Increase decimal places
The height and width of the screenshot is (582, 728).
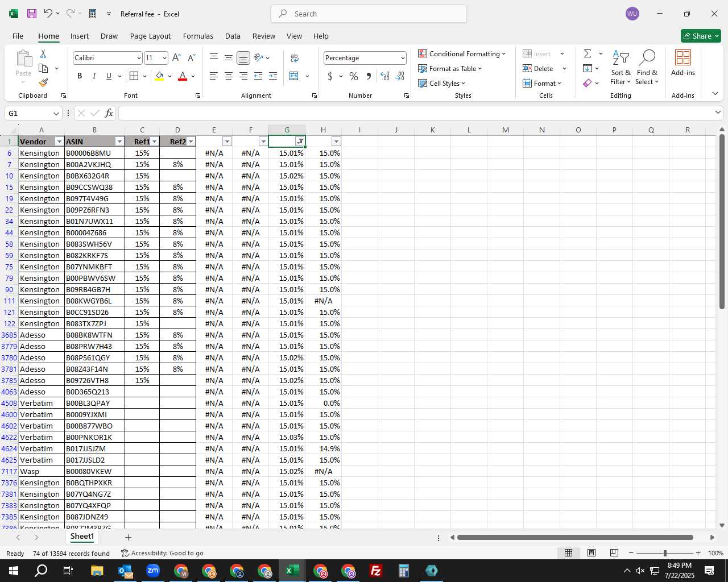tap(385, 76)
